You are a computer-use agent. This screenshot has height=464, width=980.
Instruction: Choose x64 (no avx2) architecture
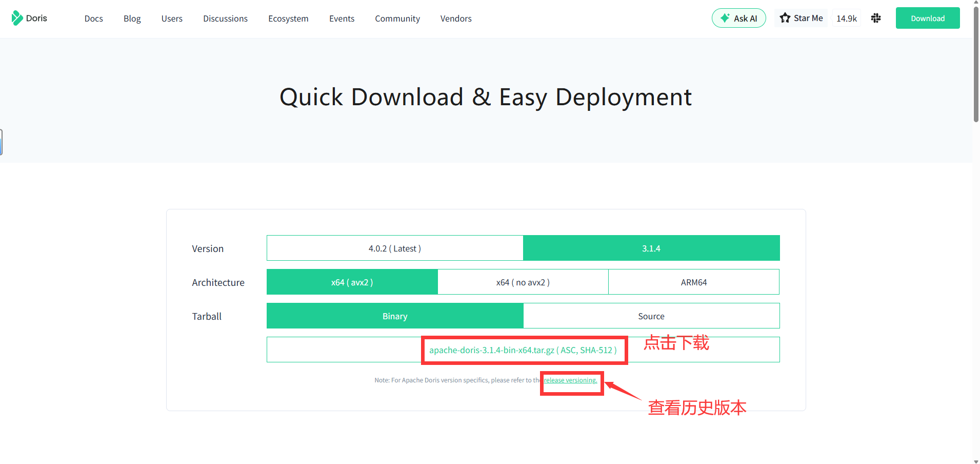(523, 282)
